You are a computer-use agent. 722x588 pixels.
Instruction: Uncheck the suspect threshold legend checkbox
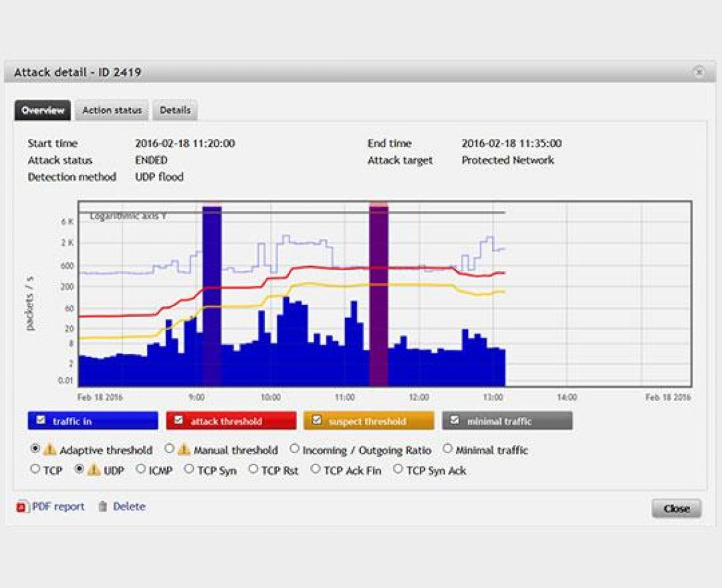318,420
